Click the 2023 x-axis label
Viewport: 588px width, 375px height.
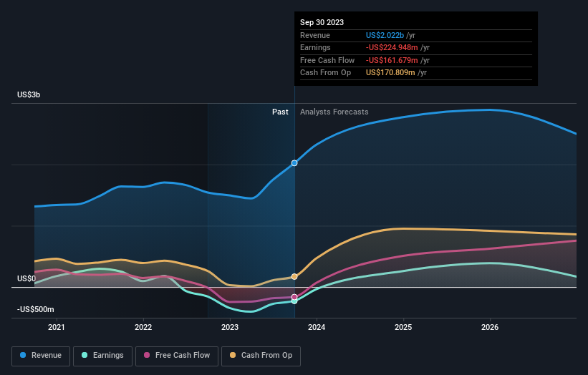[x=230, y=327]
